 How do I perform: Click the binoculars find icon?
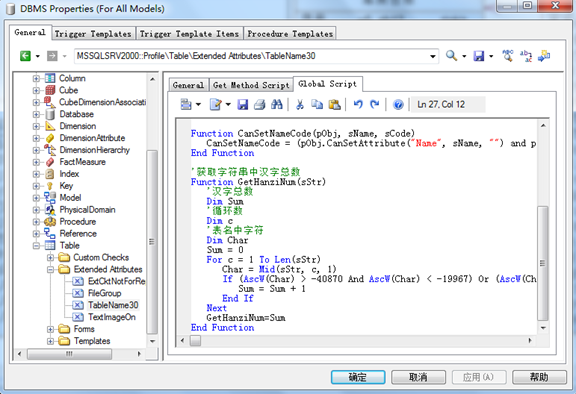pyautogui.click(x=277, y=105)
